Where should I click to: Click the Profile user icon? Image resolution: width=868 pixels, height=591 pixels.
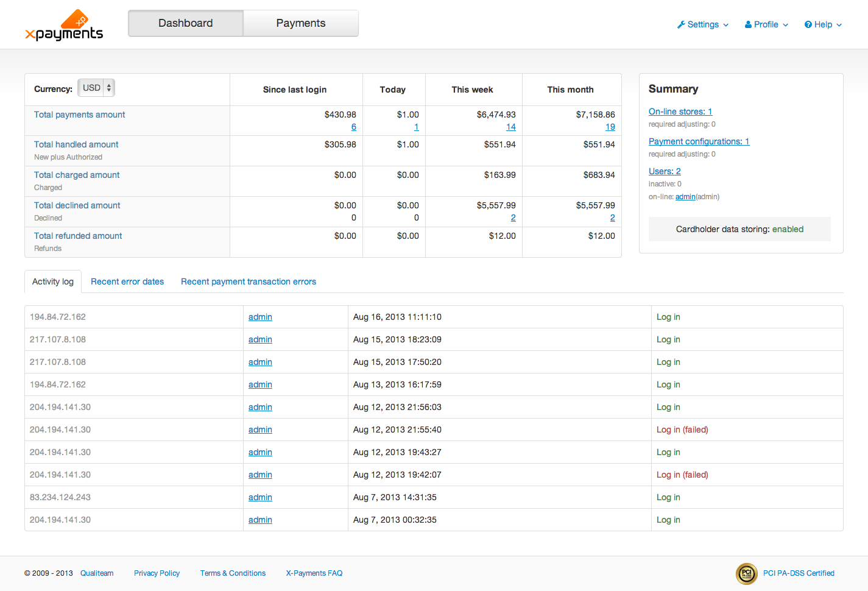[748, 24]
